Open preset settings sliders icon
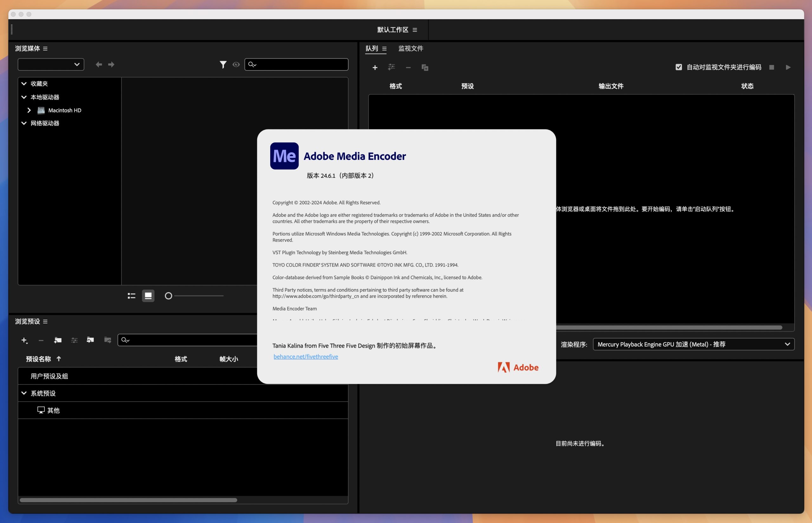The width and height of the screenshot is (812, 523). click(75, 340)
